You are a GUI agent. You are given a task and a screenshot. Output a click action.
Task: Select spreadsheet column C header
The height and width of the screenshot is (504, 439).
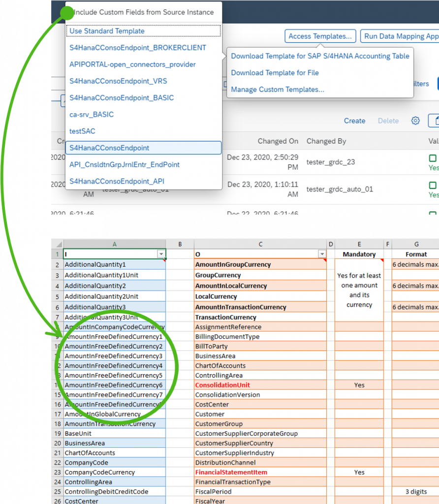(x=260, y=244)
